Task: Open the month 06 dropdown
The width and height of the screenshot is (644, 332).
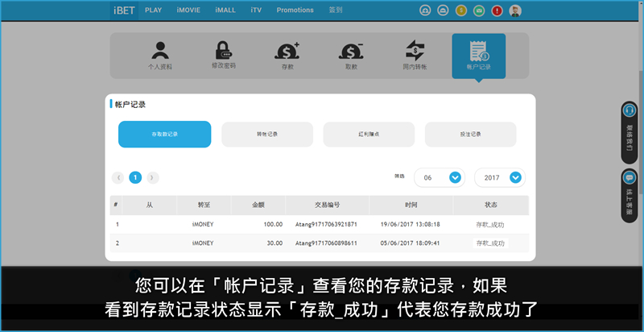Action: coord(440,177)
